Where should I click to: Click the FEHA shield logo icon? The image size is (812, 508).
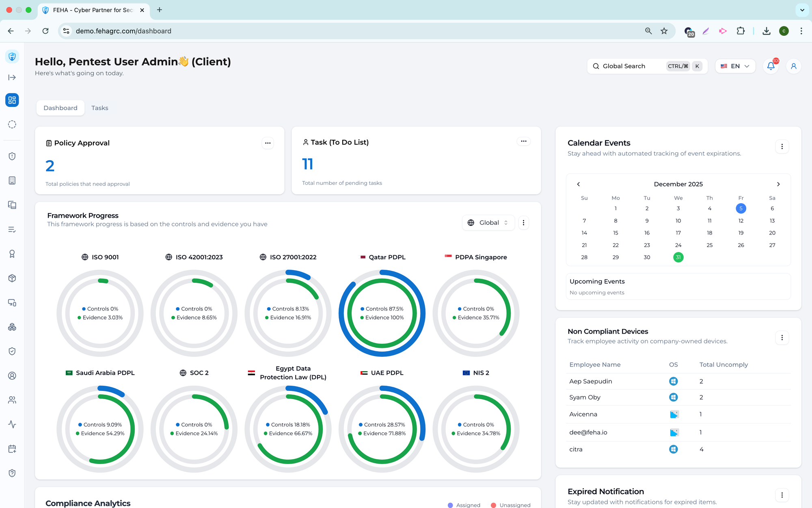12,56
